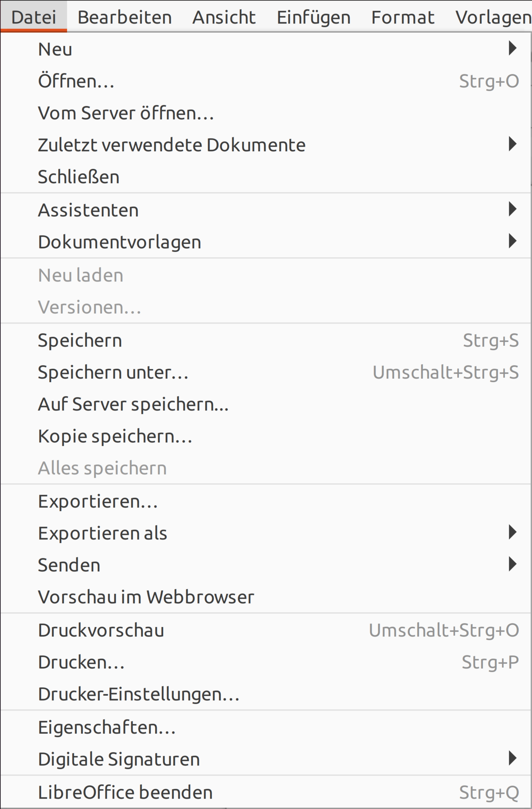
Task: Open the Senden submenu
Action: 266,565
